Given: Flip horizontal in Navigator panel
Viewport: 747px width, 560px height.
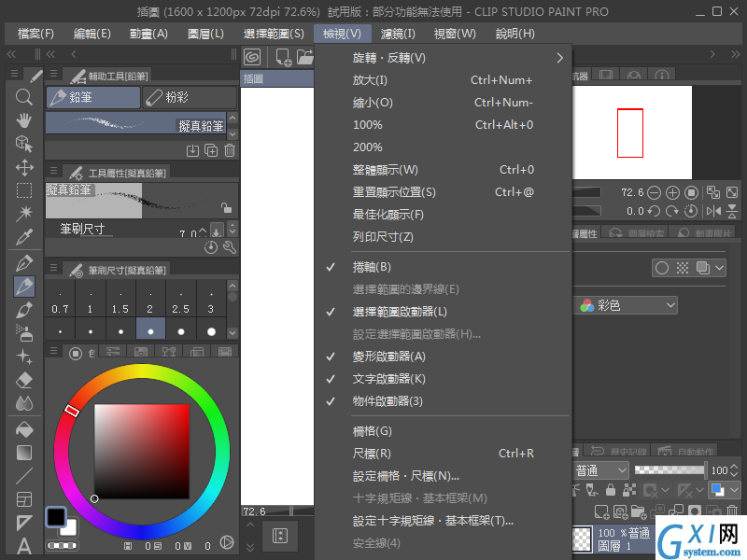Looking at the screenshot, I should [x=713, y=211].
